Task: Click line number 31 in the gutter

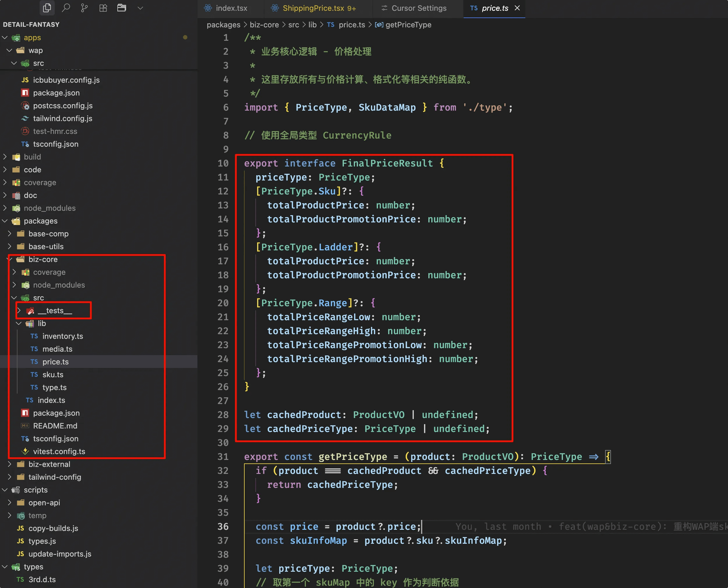Action: tap(223, 457)
